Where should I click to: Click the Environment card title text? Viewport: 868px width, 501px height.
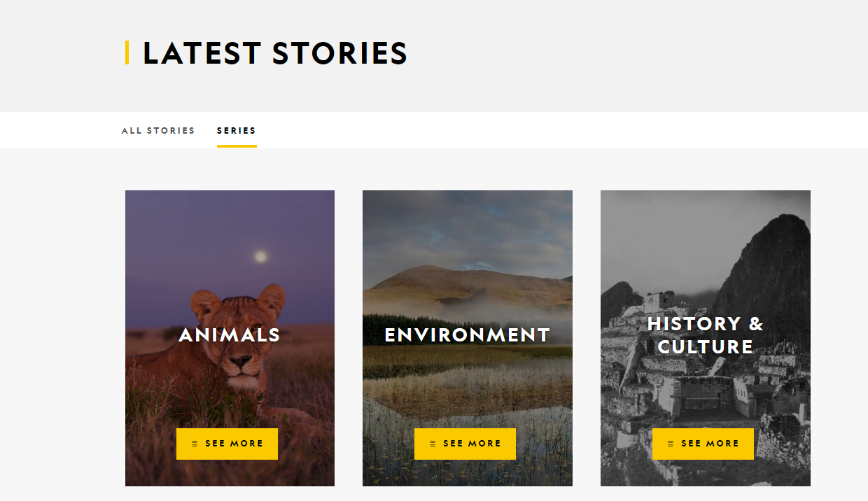468,335
